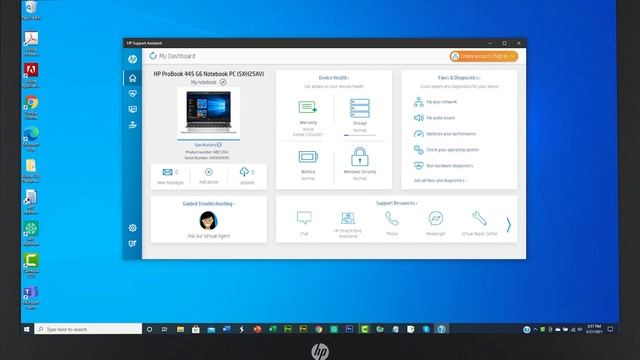640x360 pixels.
Task: Open the Specifications info icon
Action: pyautogui.click(x=219, y=144)
